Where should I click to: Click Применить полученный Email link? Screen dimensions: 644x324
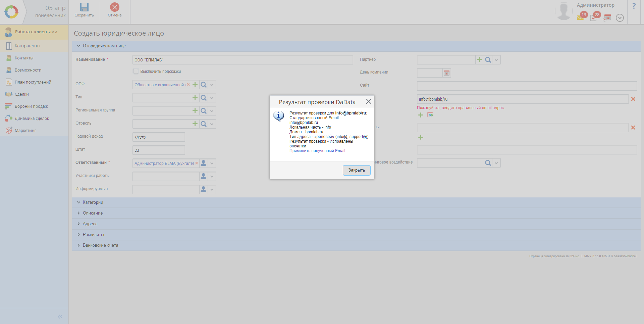pos(317,151)
